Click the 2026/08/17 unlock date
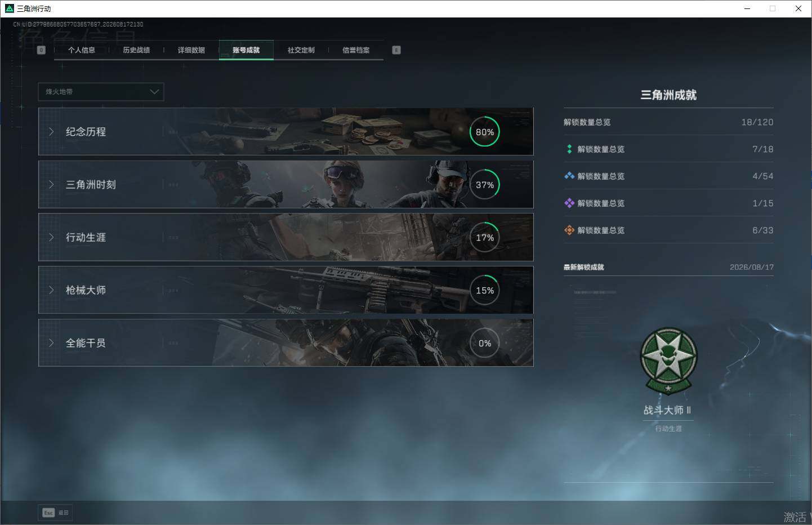This screenshot has width=812, height=525. pyautogui.click(x=752, y=267)
